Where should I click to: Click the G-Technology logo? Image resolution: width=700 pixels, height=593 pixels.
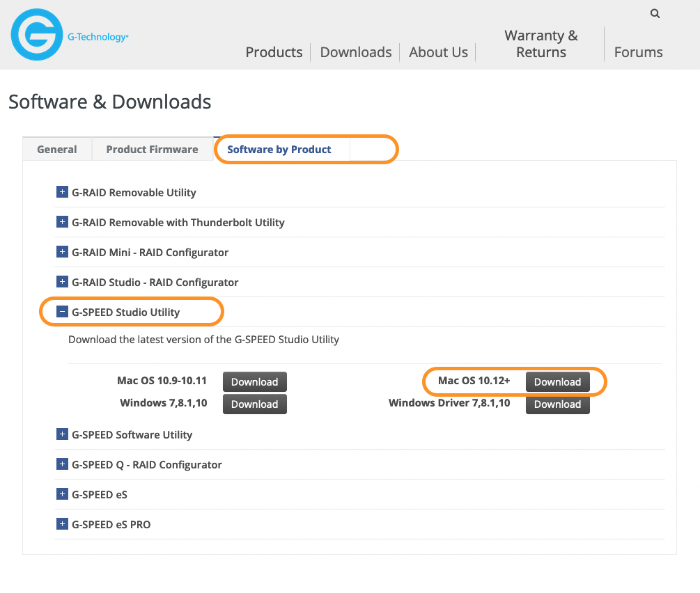pos(69,35)
